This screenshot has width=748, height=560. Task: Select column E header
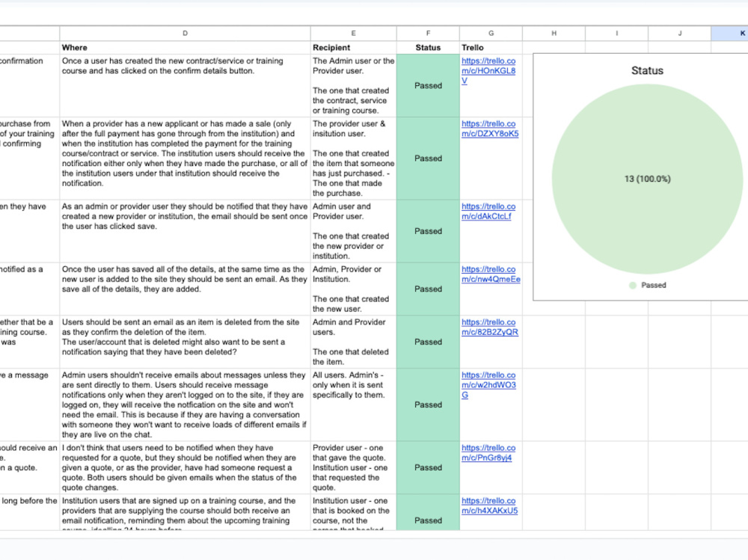pos(354,34)
